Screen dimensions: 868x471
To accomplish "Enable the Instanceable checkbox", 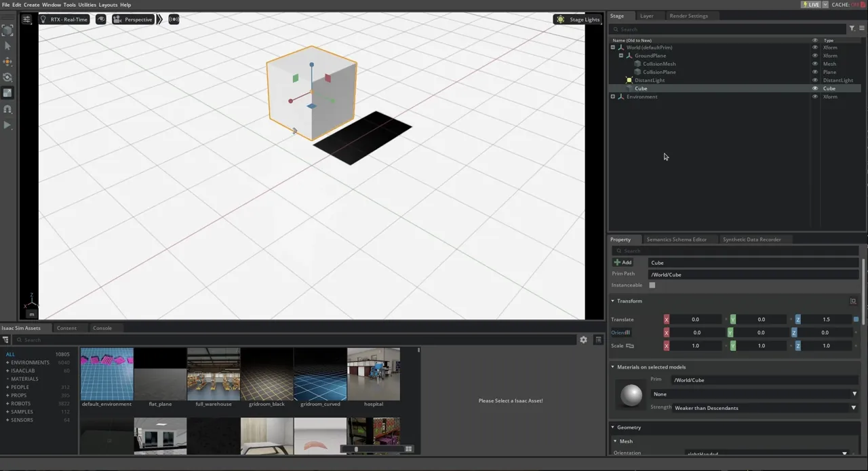I will (x=652, y=285).
